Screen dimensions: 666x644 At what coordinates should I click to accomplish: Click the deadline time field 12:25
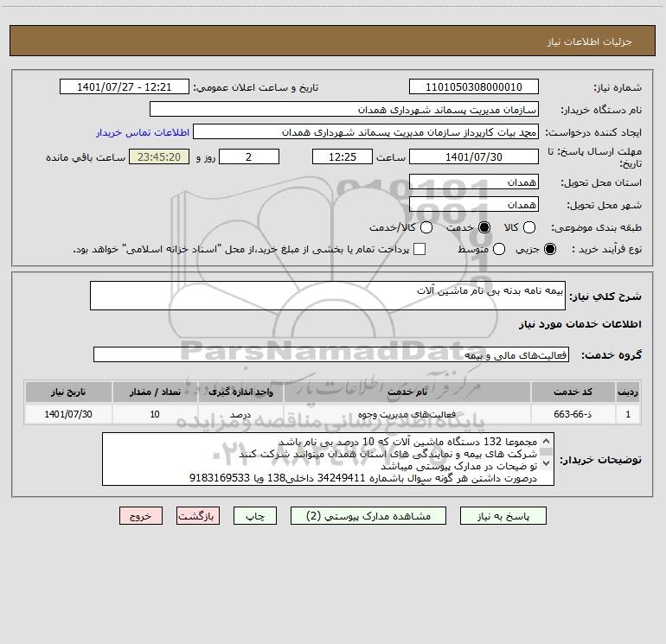(343, 156)
